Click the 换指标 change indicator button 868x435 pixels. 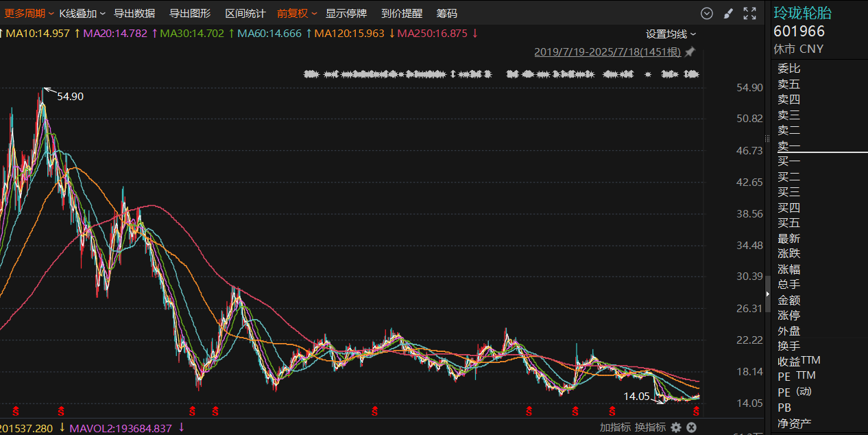[x=650, y=427]
